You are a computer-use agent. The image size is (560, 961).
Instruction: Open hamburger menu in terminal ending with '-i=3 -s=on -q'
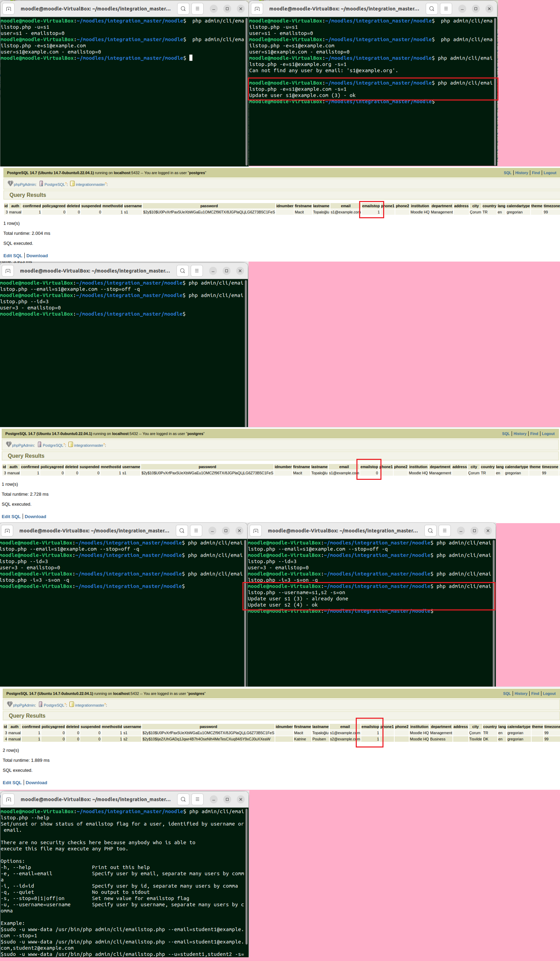click(x=196, y=531)
